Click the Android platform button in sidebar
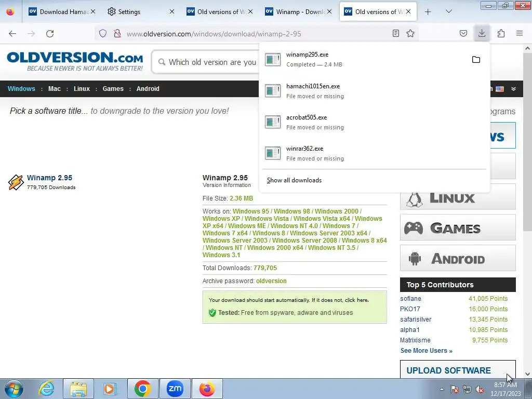The image size is (532, 399). (x=458, y=258)
